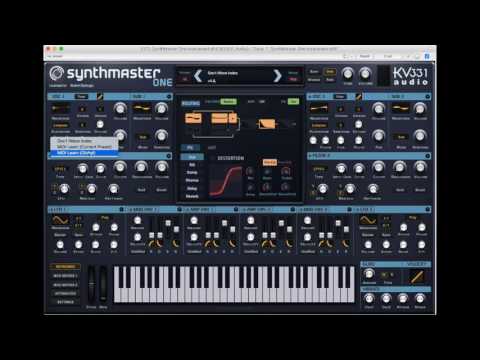Toggle the SUB 2 power button
Image resolution: width=480 pixels, height=360 pixels.
tap(428, 97)
